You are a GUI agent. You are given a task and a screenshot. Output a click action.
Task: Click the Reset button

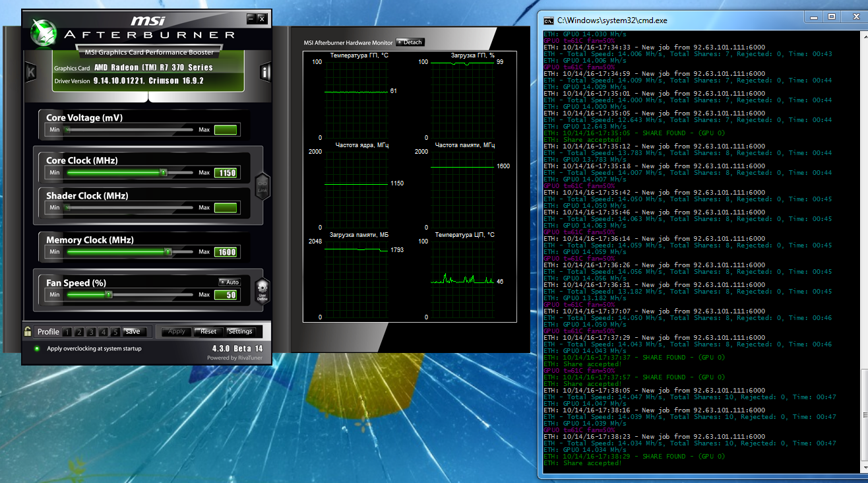click(208, 331)
